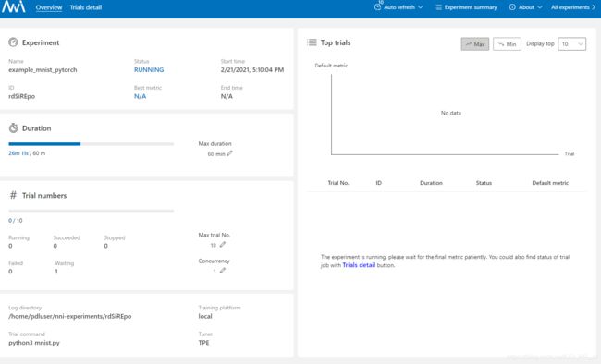Click the chevron icon after All experiments
This screenshot has height=364, width=601.
[594, 7]
